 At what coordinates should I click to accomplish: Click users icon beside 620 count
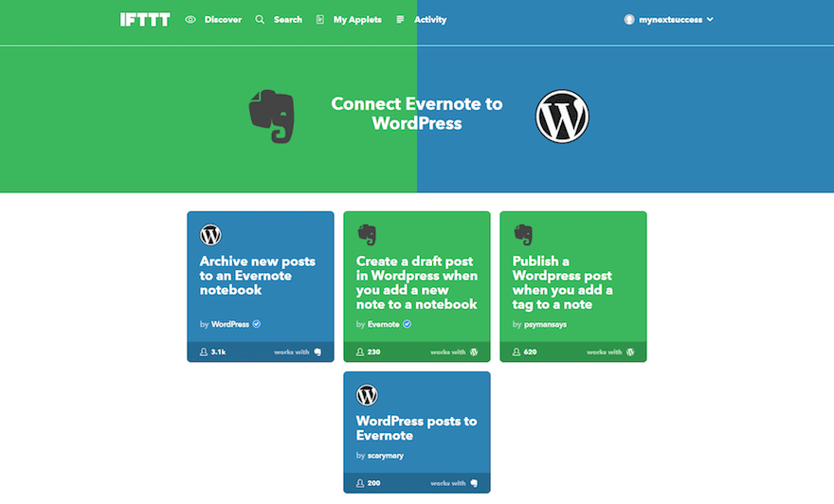tap(517, 352)
